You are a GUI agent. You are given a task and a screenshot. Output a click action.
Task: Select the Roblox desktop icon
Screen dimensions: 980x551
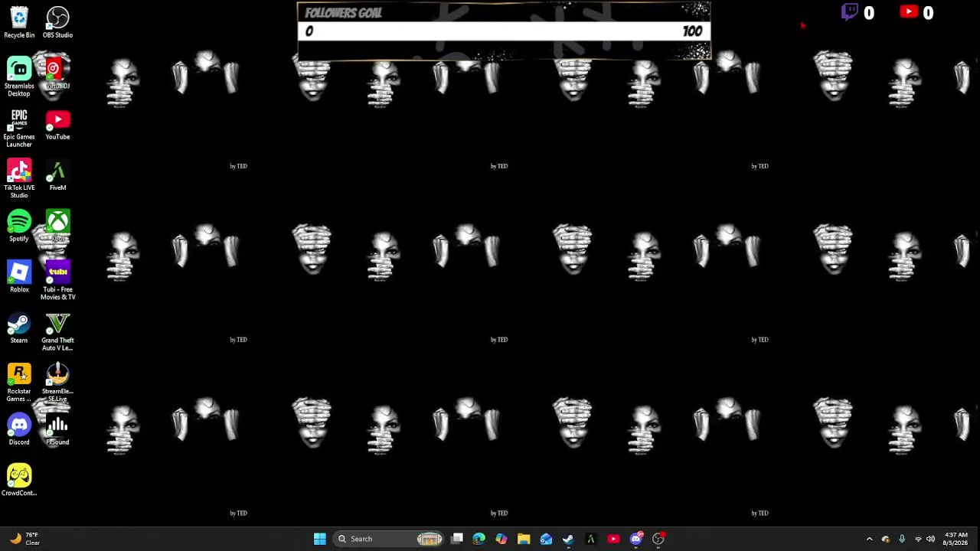pyautogui.click(x=19, y=276)
